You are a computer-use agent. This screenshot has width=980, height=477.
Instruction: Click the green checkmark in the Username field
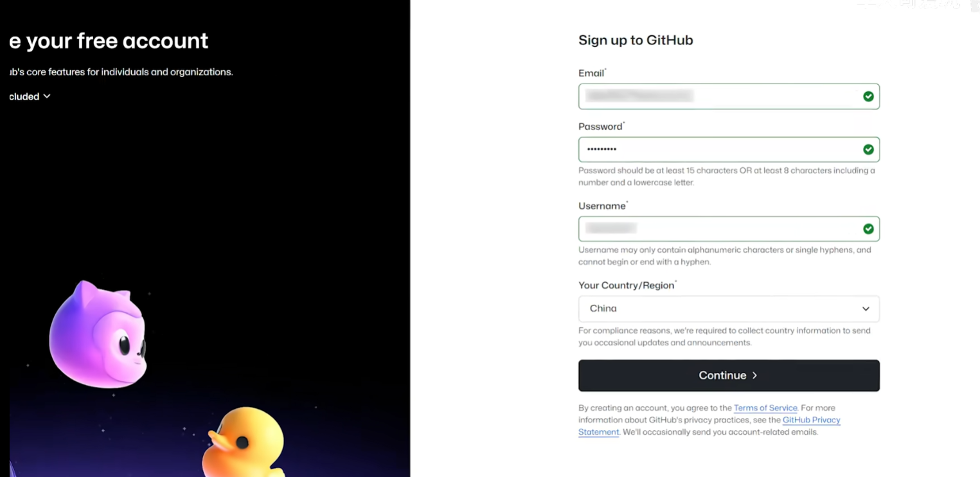pos(868,229)
